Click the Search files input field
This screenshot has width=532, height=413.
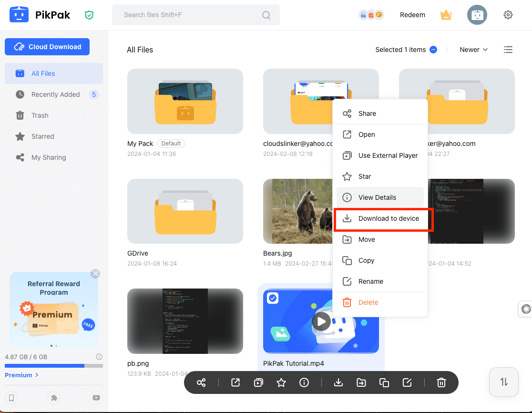[196, 15]
